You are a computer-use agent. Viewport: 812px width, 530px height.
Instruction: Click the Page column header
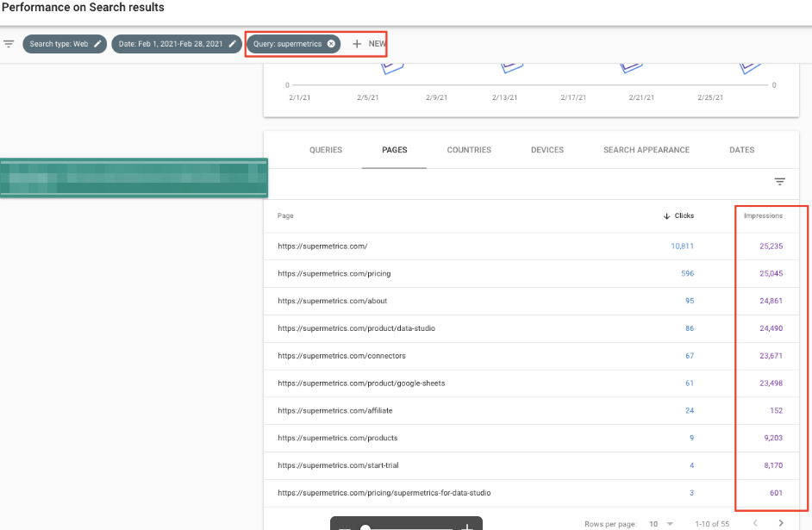pos(285,215)
